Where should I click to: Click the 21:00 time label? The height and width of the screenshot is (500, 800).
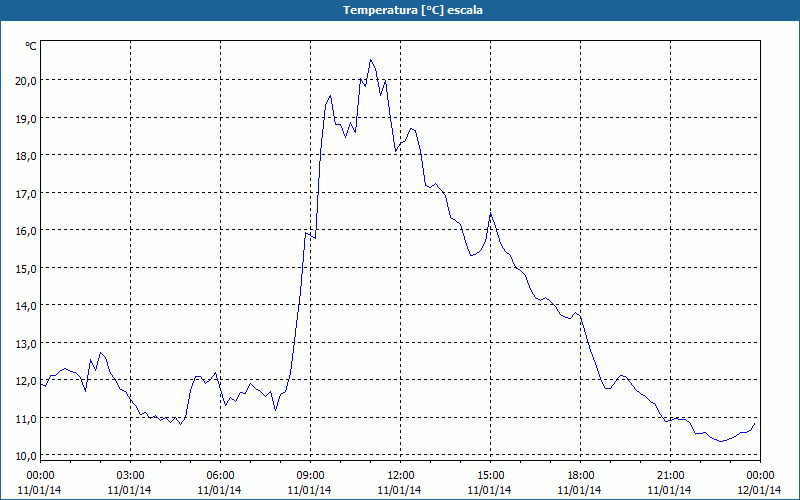coord(670,476)
